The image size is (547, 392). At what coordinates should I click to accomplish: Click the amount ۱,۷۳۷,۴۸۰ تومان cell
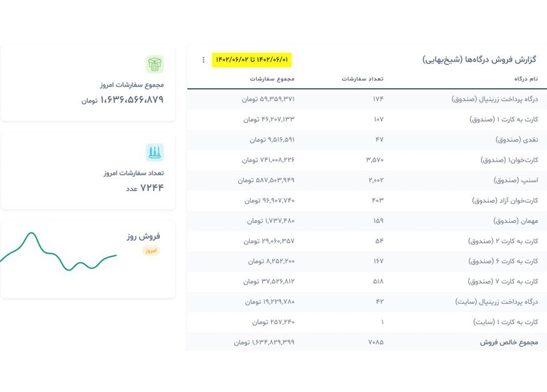click(x=271, y=220)
